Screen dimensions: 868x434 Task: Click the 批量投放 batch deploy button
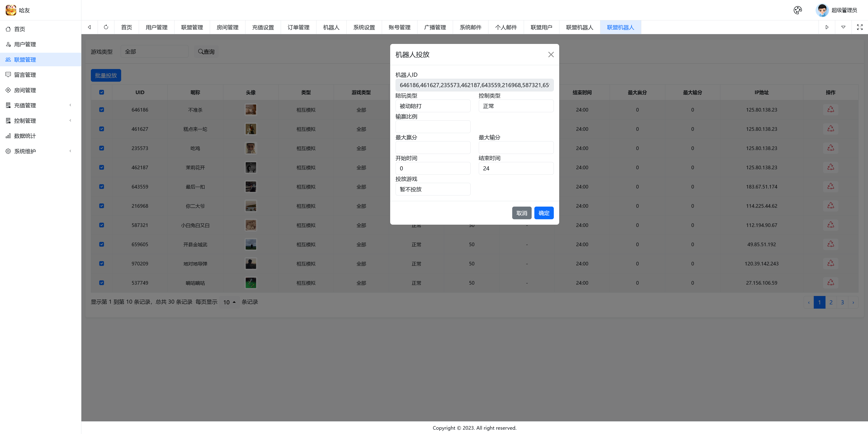[106, 75]
